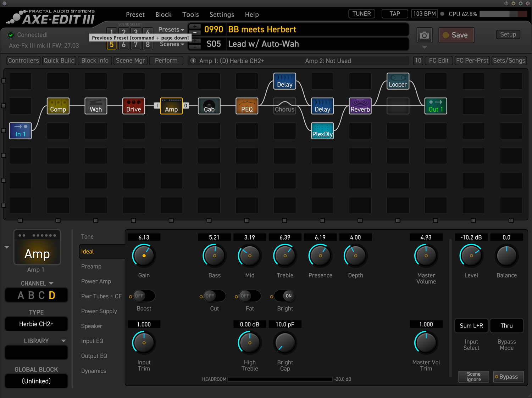
Task: Select channel A
Action: (x=21, y=295)
